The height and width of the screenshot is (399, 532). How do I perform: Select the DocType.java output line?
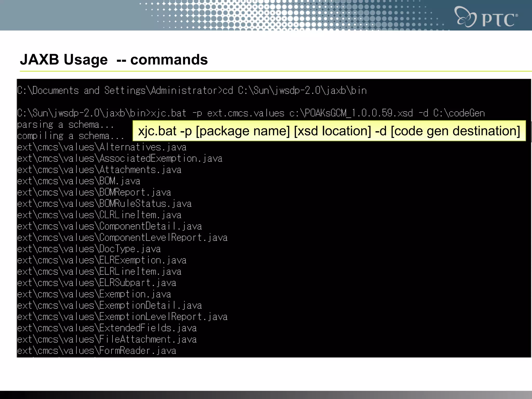(89, 249)
